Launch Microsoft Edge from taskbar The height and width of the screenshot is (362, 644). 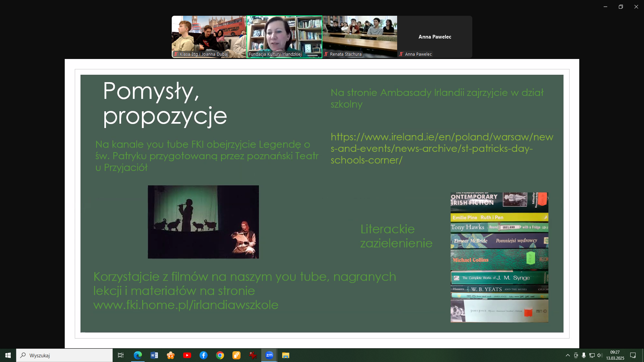138,355
